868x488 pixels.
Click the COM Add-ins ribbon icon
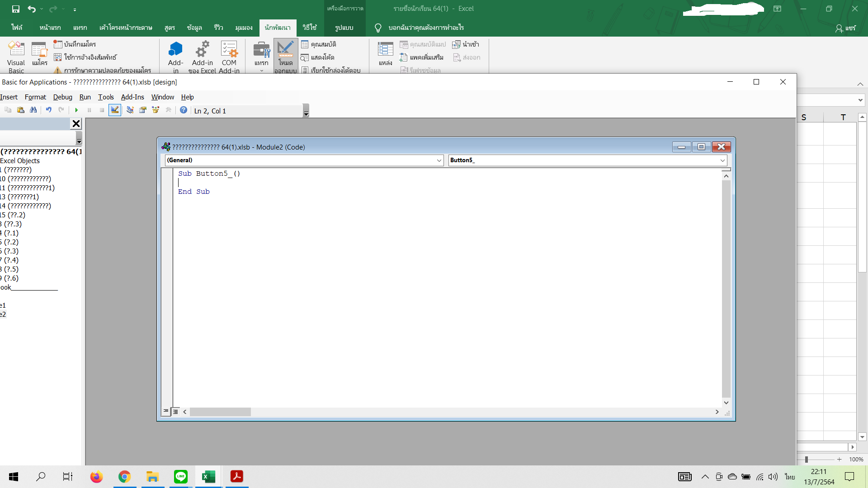pos(229,56)
